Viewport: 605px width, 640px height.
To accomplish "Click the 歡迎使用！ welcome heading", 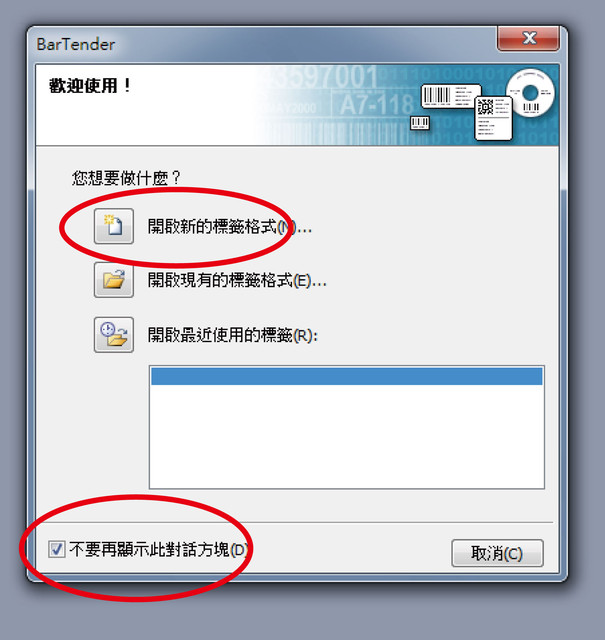I will (x=90, y=86).
